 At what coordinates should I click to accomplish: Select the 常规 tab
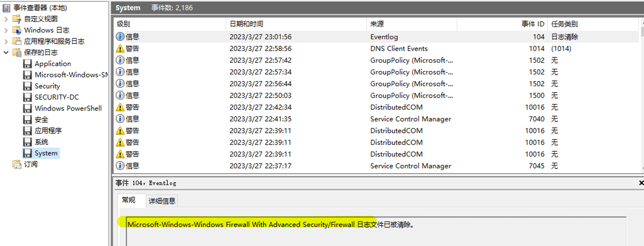click(x=129, y=200)
